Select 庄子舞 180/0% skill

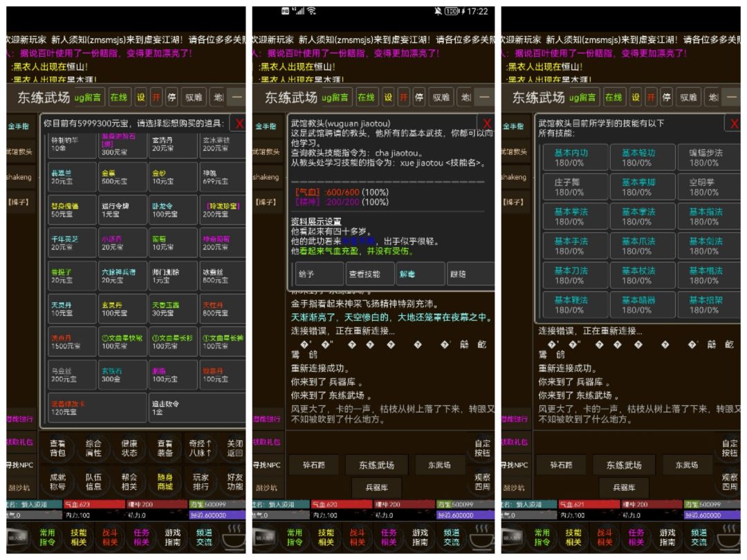(x=575, y=187)
